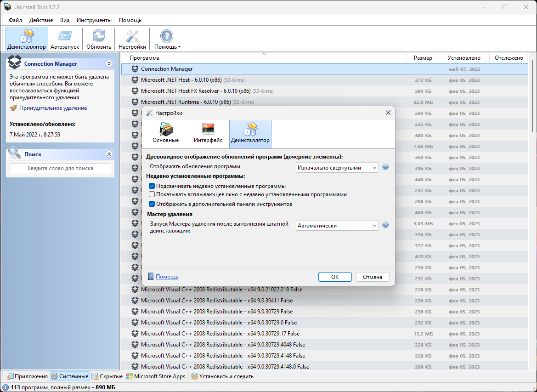Screen dimensions: 537x392
Task: Select Microsoft .NET Host FX Resolver row
Action: point(325,91)
